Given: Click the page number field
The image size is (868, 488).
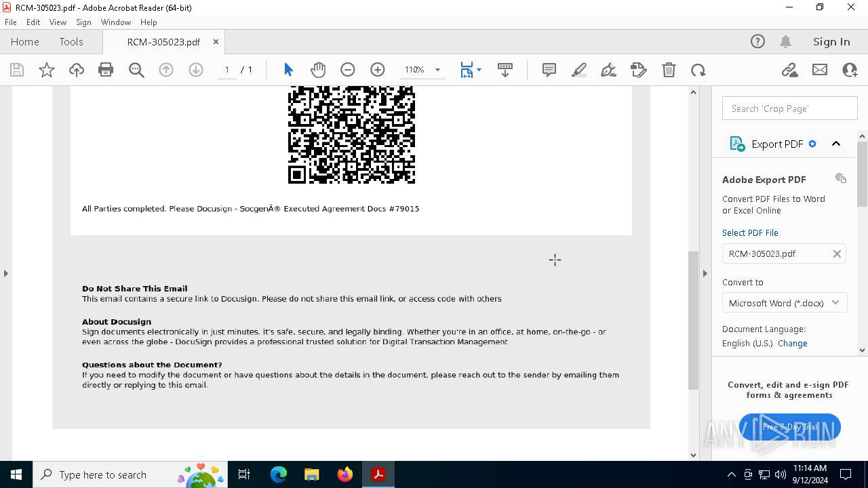Looking at the screenshot, I should [227, 70].
